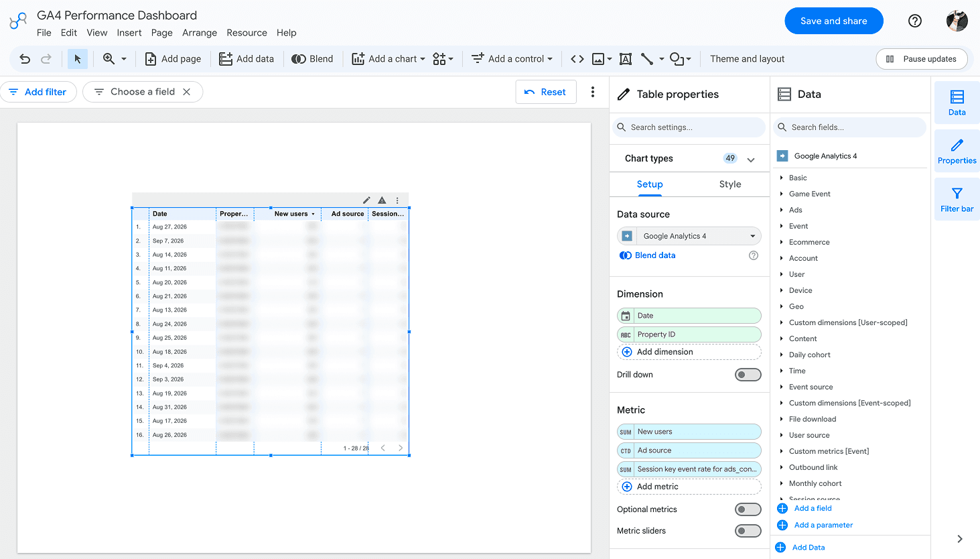Open the Add a control dropdown
The image size is (980, 559).
[512, 59]
